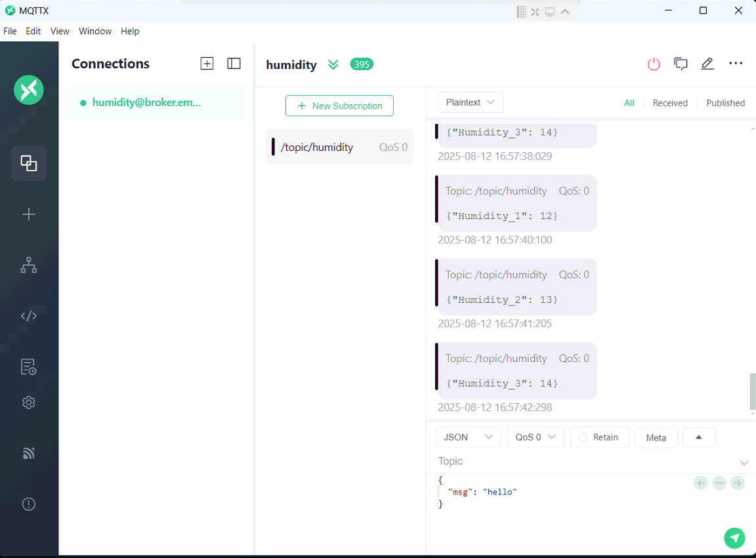
Task: Open the File menu
Action: pos(10,31)
